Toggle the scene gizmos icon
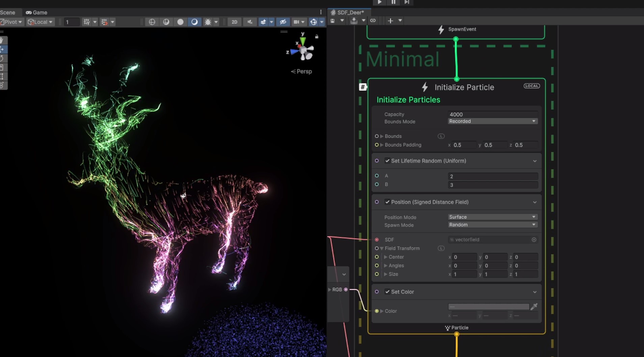Image resolution: width=644 pixels, height=357 pixels. pyautogui.click(x=314, y=22)
